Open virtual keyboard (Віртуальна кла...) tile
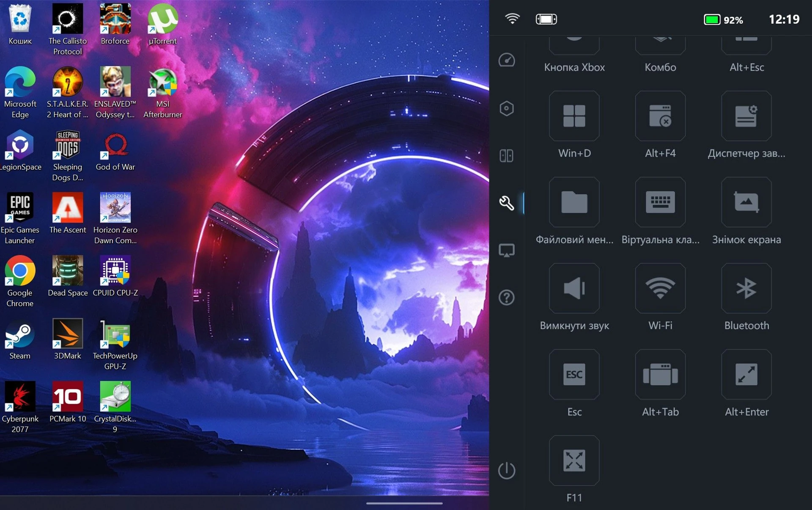The width and height of the screenshot is (812, 510). (660, 202)
